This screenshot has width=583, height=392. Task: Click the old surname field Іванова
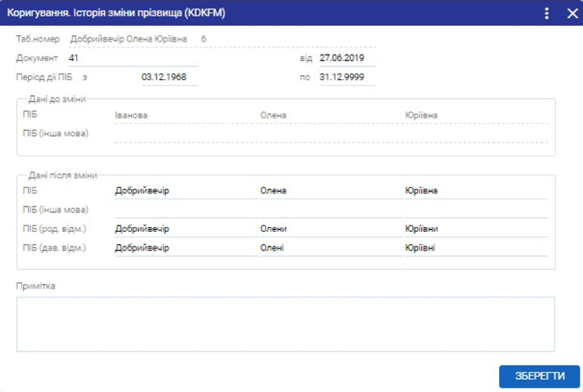pyautogui.click(x=185, y=115)
